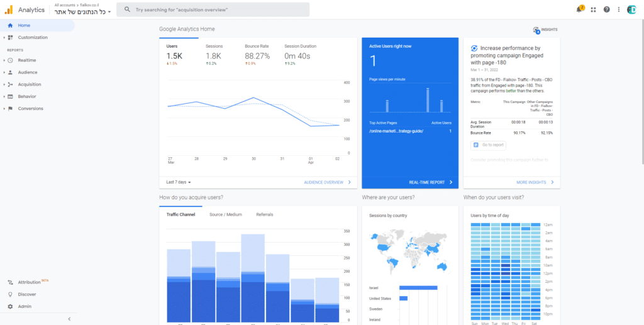This screenshot has height=325, width=644.
Task: Click the arrow beside More Insights
Action: [x=552, y=182]
